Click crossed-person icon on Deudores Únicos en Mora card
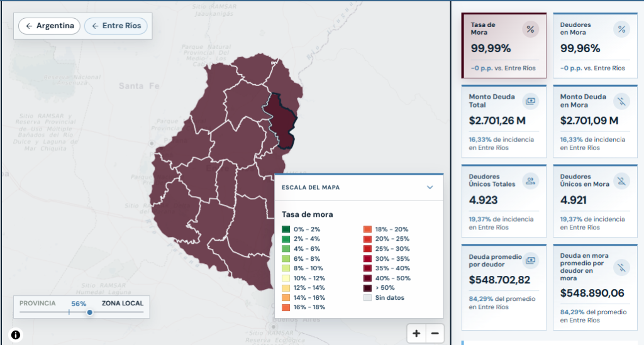 [x=621, y=180]
